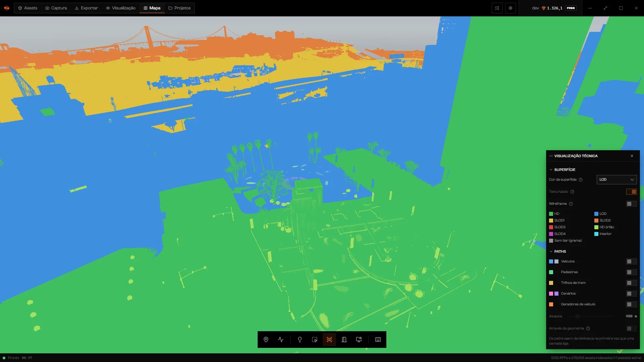
Task: Enable the Cenários paths toggle
Action: click(631, 294)
